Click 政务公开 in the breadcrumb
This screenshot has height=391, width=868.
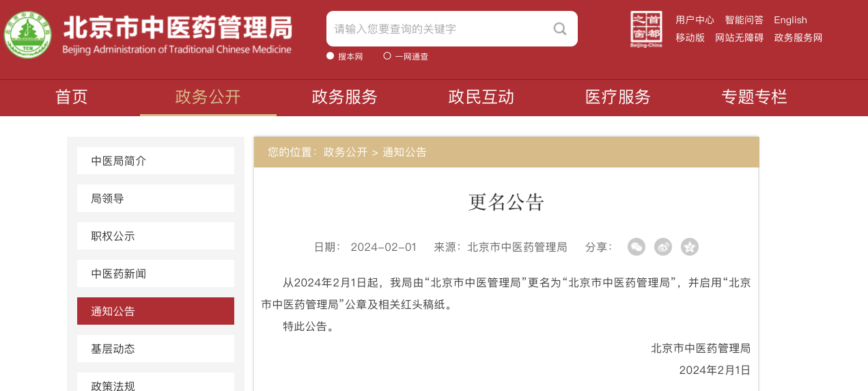[x=346, y=152]
